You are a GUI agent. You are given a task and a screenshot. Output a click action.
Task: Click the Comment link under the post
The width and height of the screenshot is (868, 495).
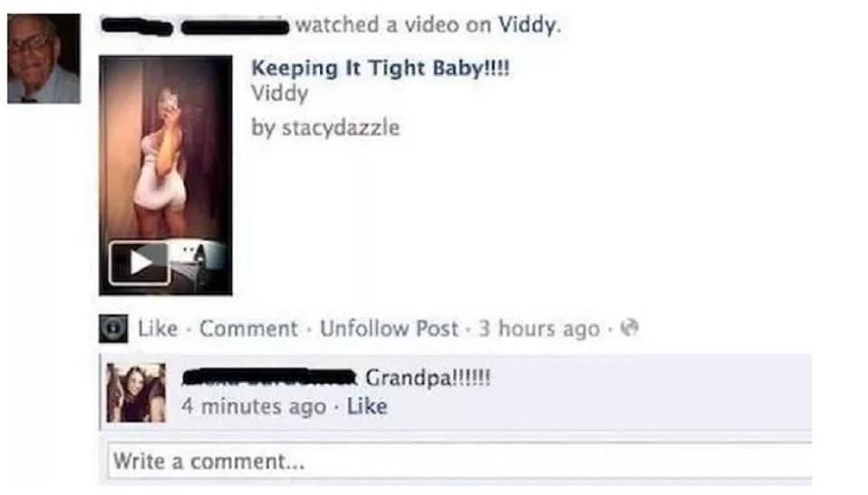[x=249, y=329]
